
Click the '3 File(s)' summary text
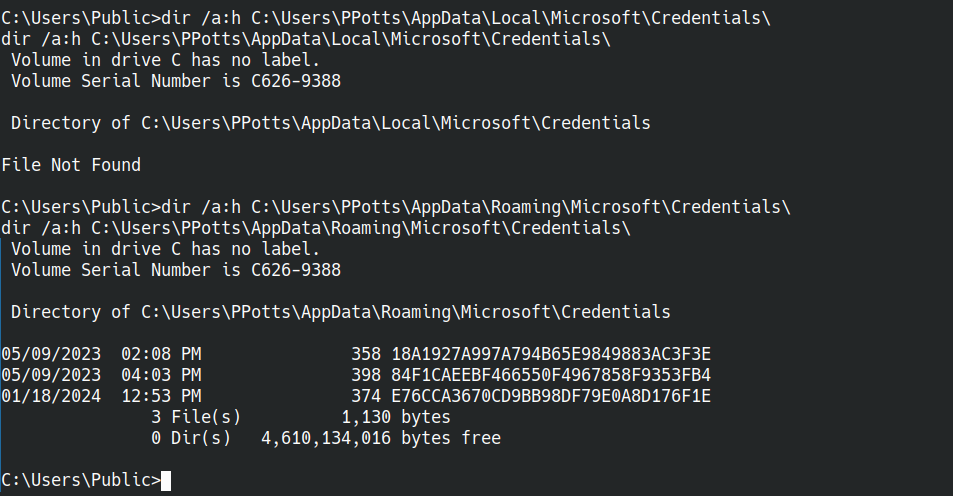(x=196, y=417)
